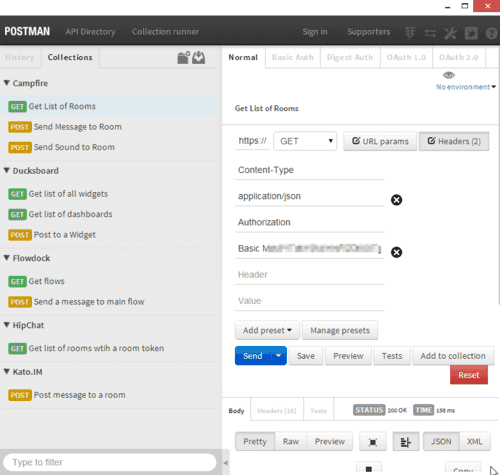Click the environment quick-look eye icon
Viewport: 500px width, 475px height.
[449, 75]
